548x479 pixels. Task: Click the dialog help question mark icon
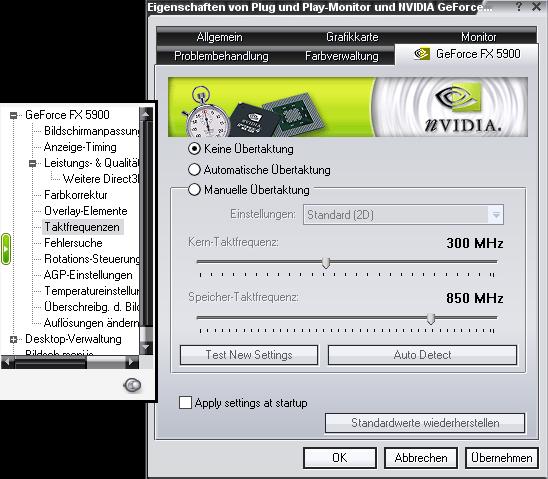point(519,7)
